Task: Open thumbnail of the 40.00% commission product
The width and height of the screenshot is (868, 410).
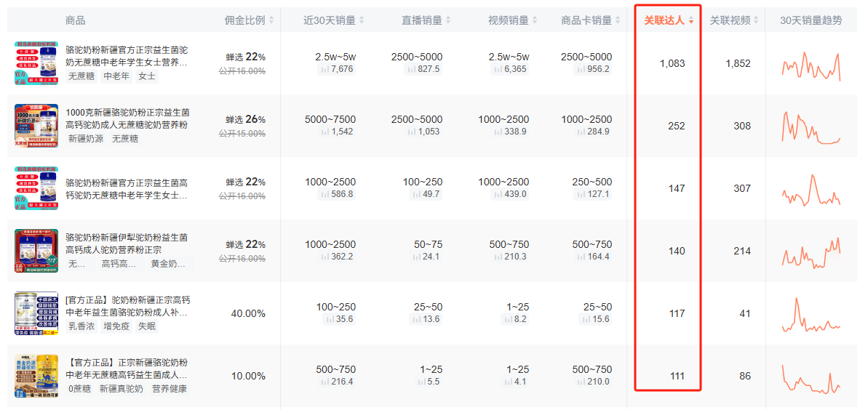Action: tap(36, 313)
